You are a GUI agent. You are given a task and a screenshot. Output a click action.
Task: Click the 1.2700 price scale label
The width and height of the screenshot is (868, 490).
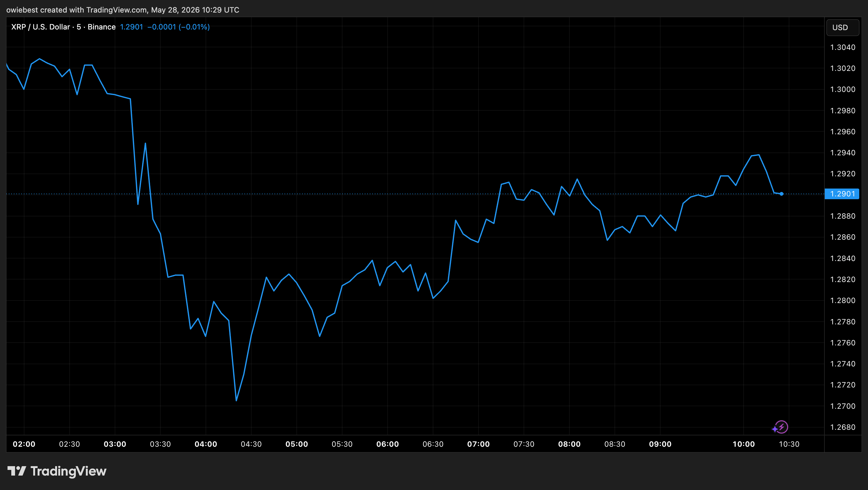[x=842, y=406]
